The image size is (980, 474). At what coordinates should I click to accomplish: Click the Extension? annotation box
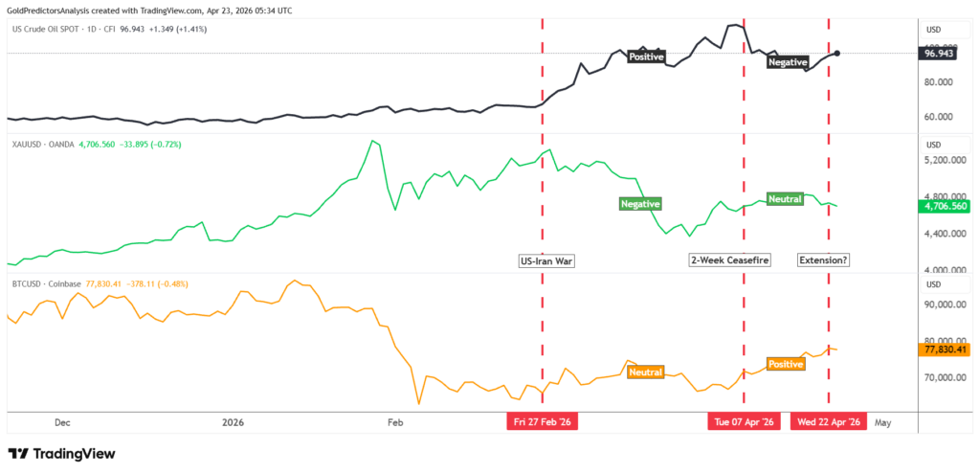[x=824, y=260]
